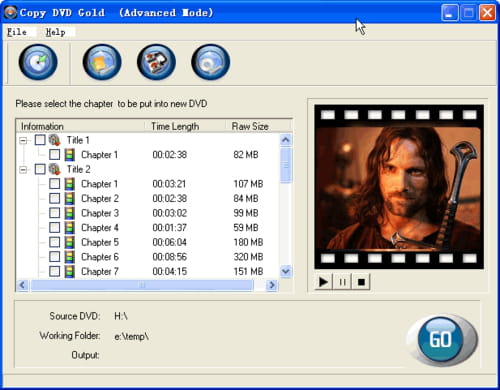The width and height of the screenshot is (500, 390).
Task: Open the File menu
Action: click(17, 32)
